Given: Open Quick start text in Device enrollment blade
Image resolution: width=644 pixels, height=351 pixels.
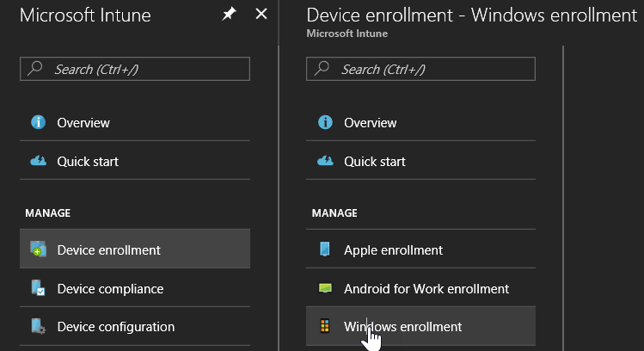Looking at the screenshot, I should [375, 162].
